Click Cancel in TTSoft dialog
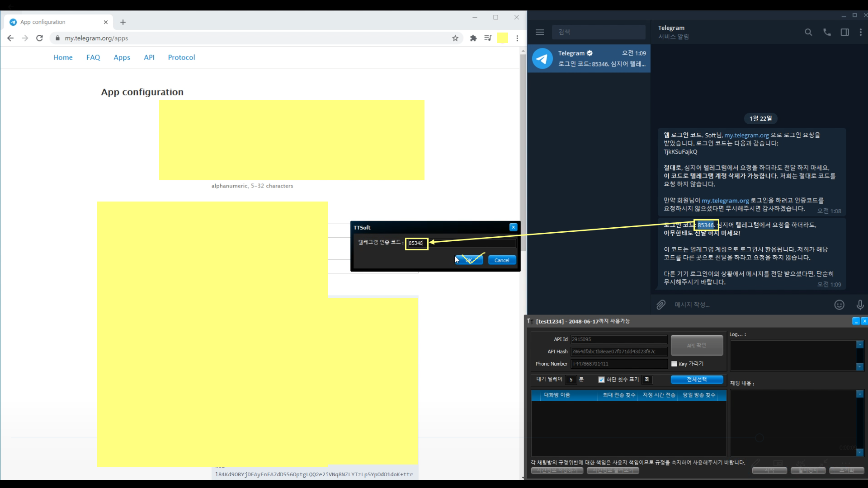 click(502, 260)
